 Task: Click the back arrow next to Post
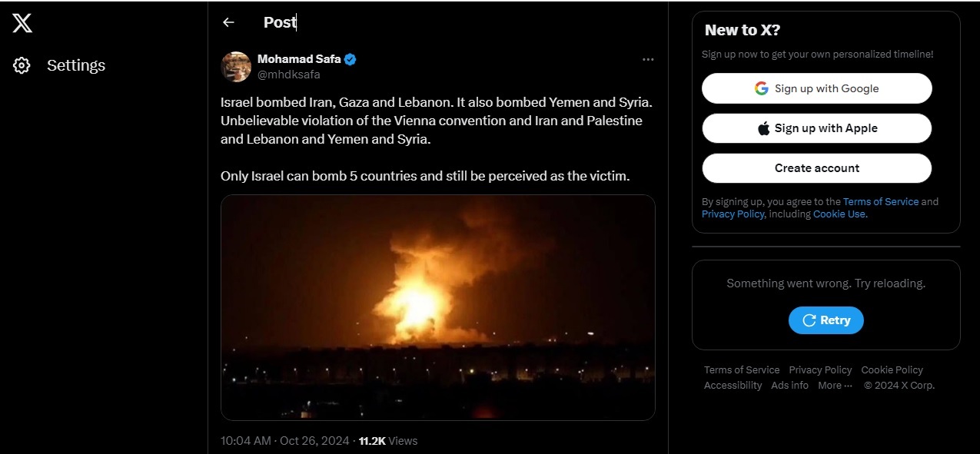[x=228, y=22]
